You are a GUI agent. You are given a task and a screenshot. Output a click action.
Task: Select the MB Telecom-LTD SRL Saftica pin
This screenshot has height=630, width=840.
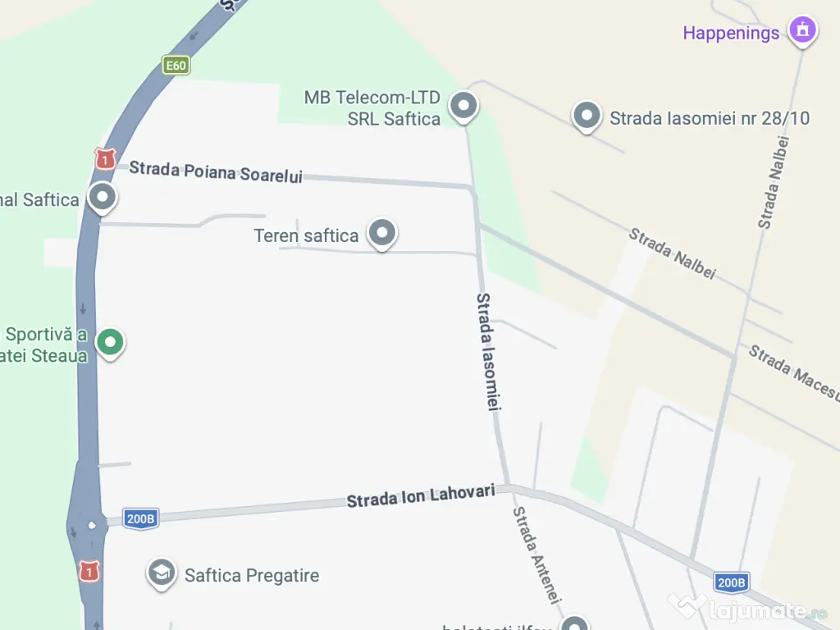coord(463,107)
